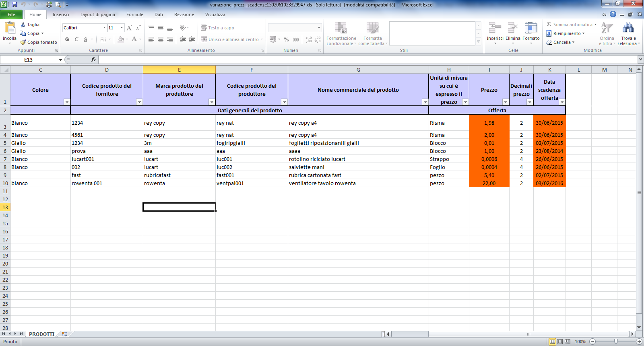The width and height of the screenshot is (644, 346).
Task: Click the insert function fx button
Action: [93, 60]
